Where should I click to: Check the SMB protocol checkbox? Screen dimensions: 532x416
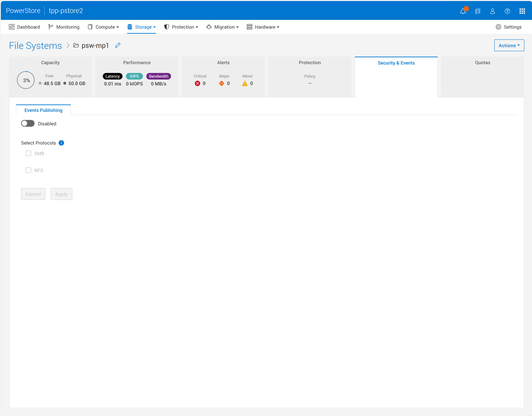(28, 153)
